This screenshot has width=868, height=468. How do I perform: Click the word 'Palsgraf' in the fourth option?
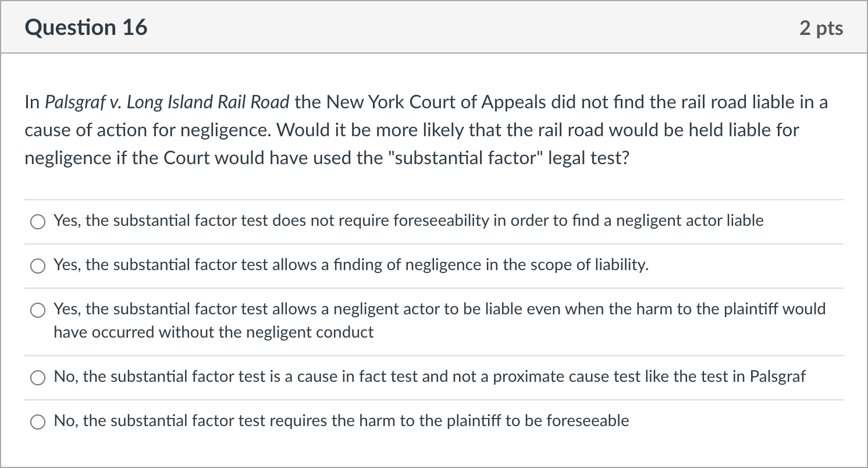(x=780, y=377)
